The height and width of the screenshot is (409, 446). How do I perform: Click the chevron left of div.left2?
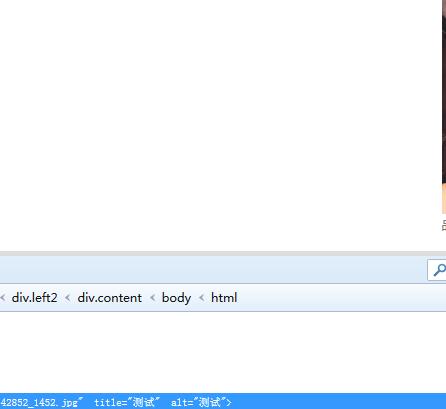point(3,298)
